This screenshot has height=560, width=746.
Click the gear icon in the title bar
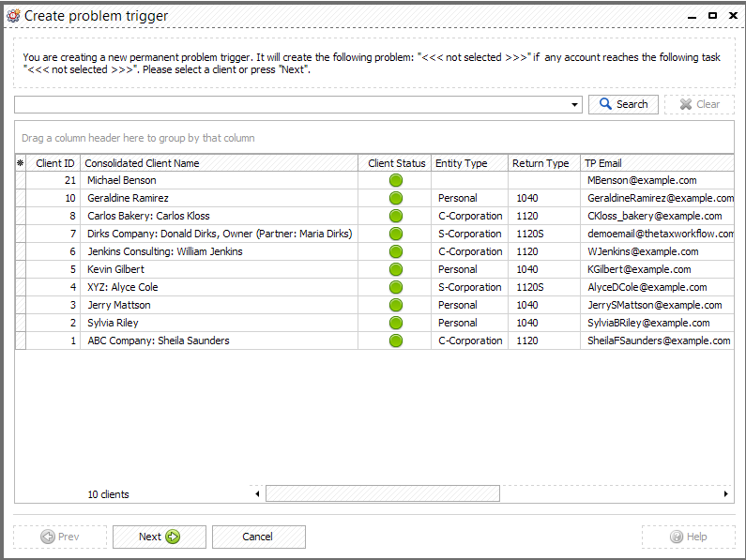coord(13,16)
